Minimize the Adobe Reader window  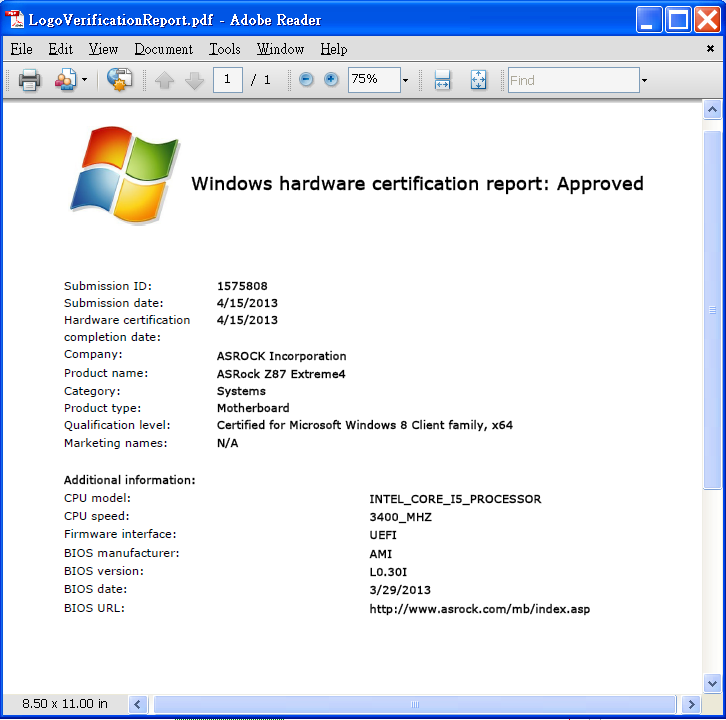tap(649, 19)
